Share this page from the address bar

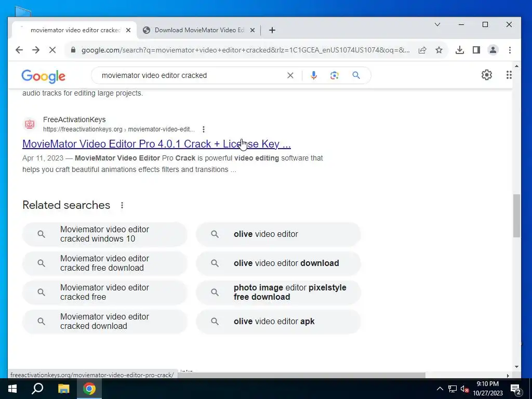[x=422, y=50]
